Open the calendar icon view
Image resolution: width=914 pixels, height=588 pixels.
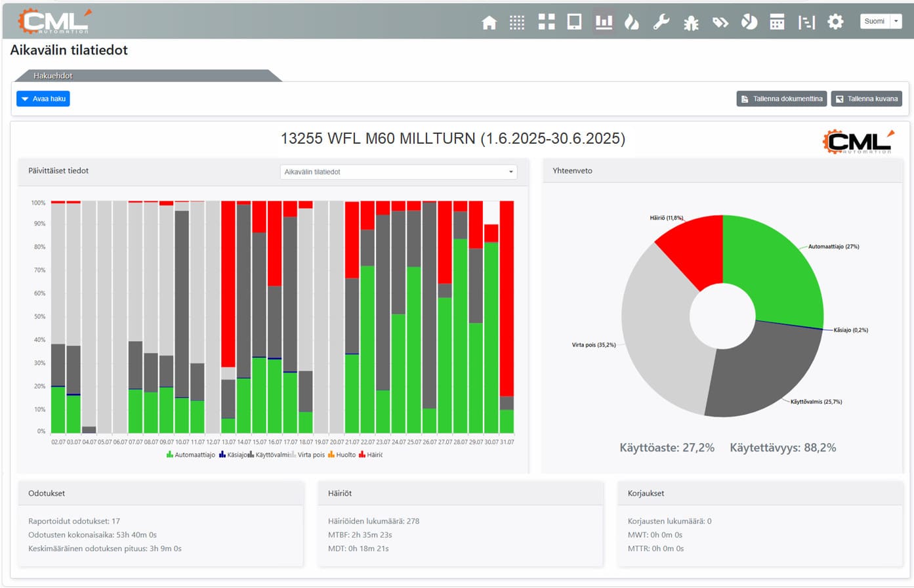[777, 22]
